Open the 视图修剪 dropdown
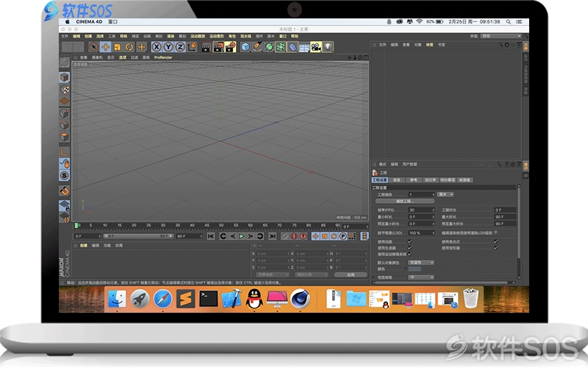588x368 pixels. [x=421, y=277]
